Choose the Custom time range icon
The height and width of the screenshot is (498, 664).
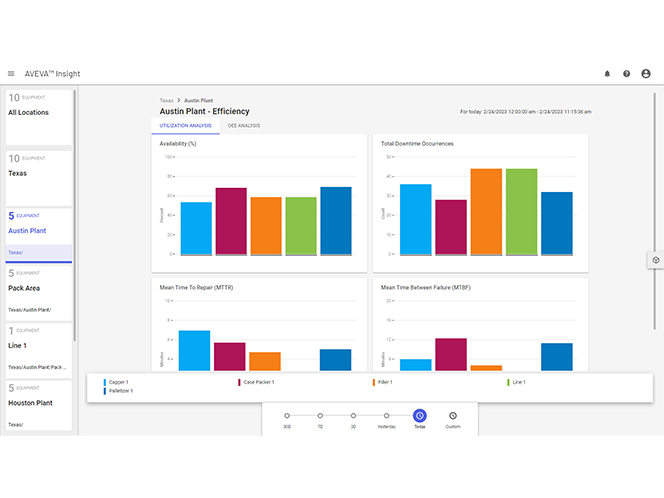(453, 415)
